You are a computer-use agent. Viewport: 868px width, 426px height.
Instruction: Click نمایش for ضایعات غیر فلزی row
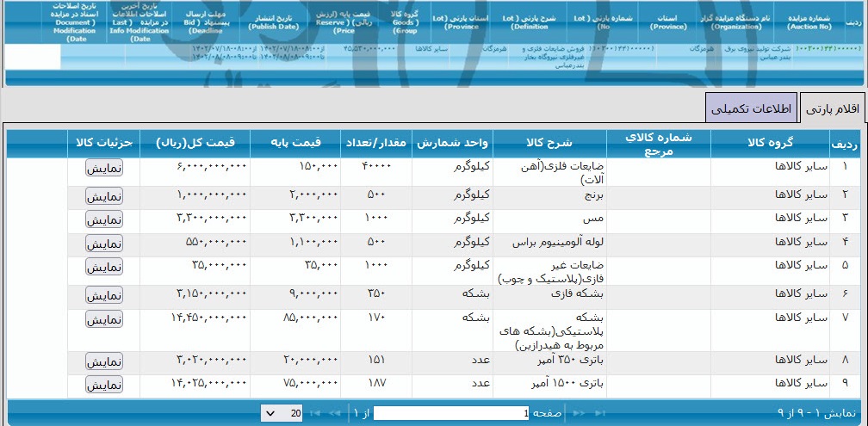(104, 267)
